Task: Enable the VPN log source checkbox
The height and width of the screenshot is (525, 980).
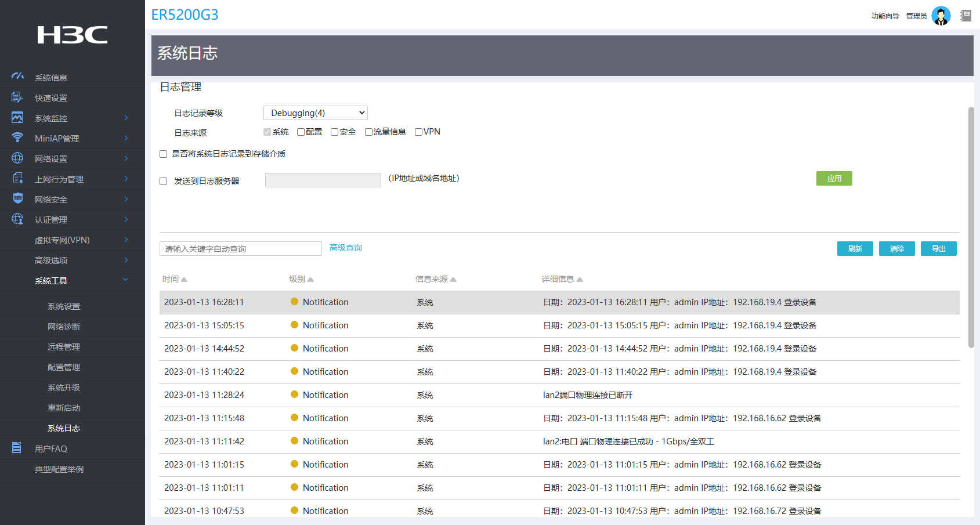Action: (x=418, y=132)
